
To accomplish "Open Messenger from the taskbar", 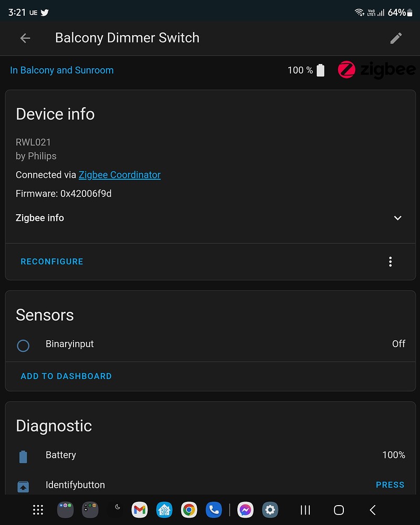I will point(245,509).
